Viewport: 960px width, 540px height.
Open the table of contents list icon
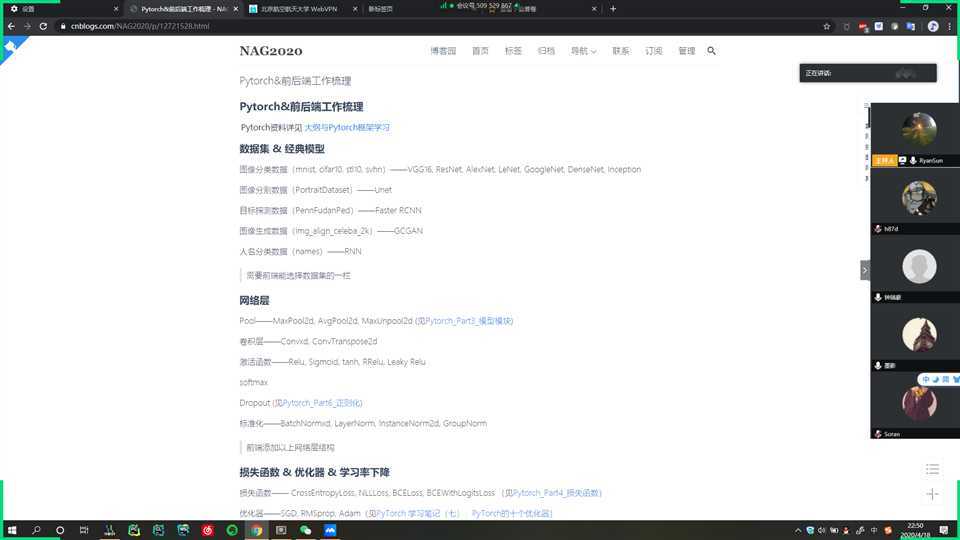pos(932,469)
